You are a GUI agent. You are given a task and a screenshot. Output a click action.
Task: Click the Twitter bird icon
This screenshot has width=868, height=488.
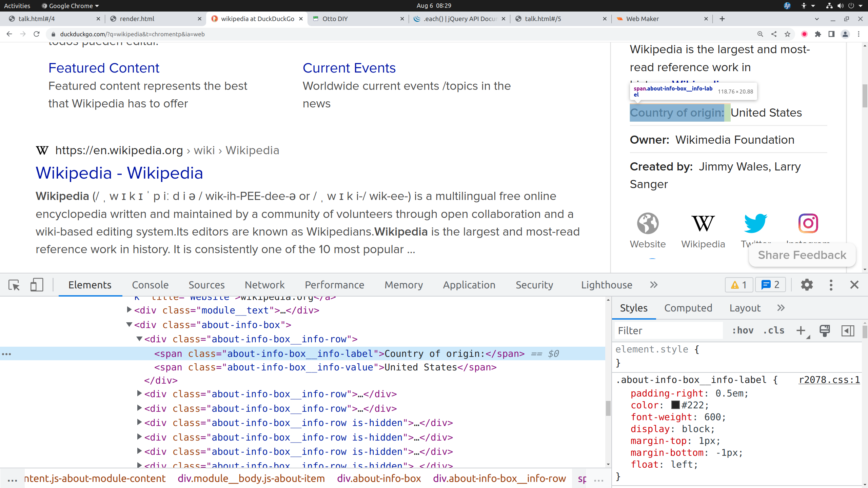755,223
